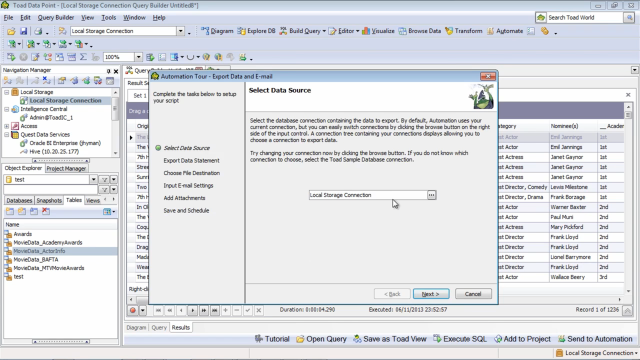Collapse the Quest Data Services tree node
640x360 pixels.
7,135
